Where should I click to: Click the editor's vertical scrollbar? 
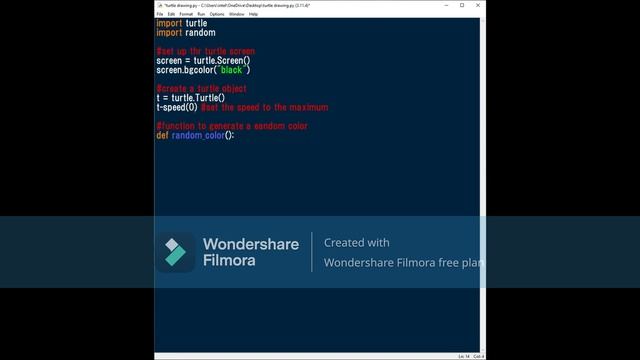482,185
